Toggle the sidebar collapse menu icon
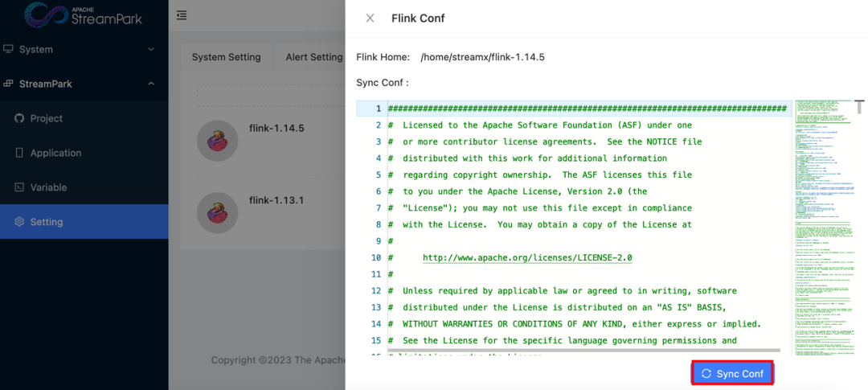The width and height of the screenshot is (868, 390). click(182, 15)
